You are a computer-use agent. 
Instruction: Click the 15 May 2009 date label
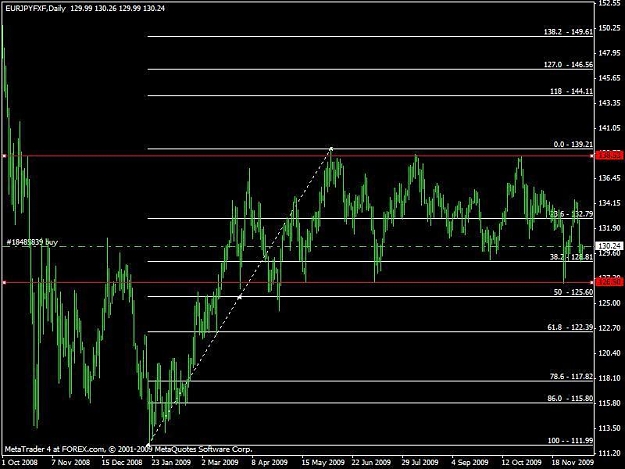coord(323,462)
